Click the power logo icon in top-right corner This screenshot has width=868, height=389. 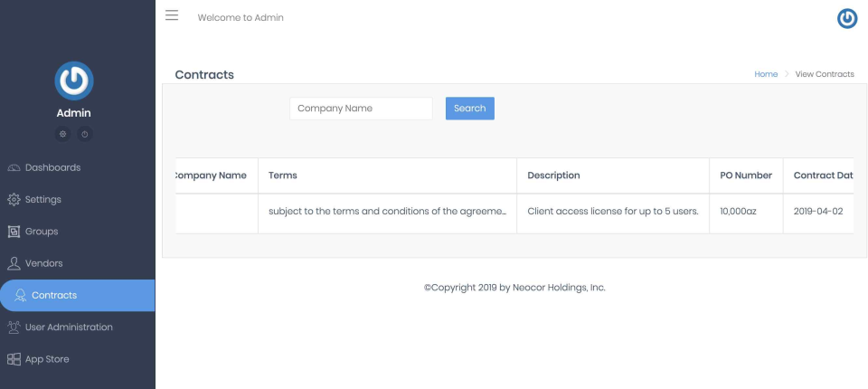pos(847,18)
